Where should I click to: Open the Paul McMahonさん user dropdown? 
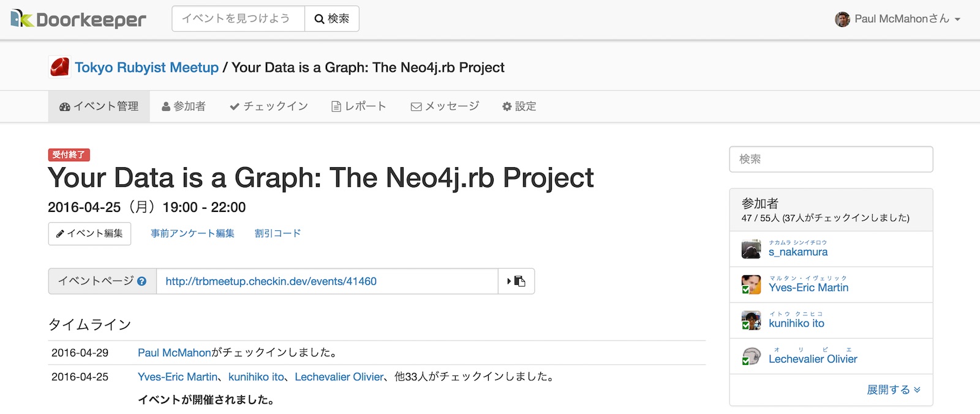(x=898, y=19)
